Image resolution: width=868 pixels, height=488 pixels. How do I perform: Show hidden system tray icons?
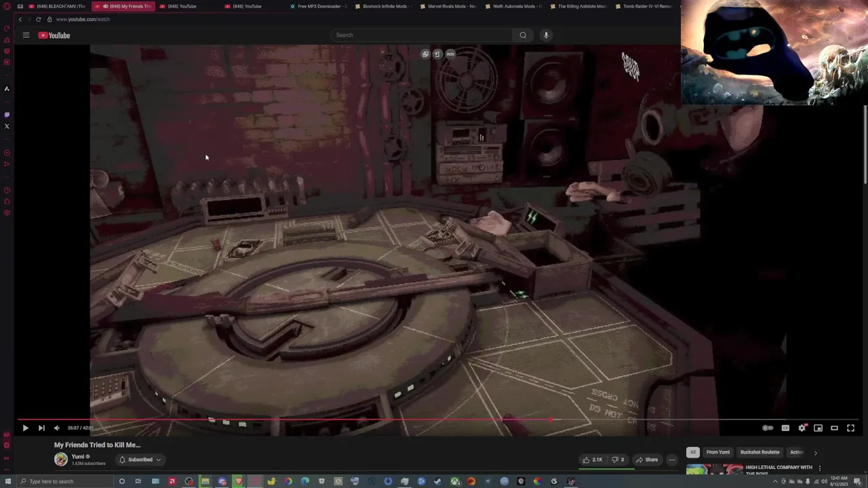coord(775,481)
